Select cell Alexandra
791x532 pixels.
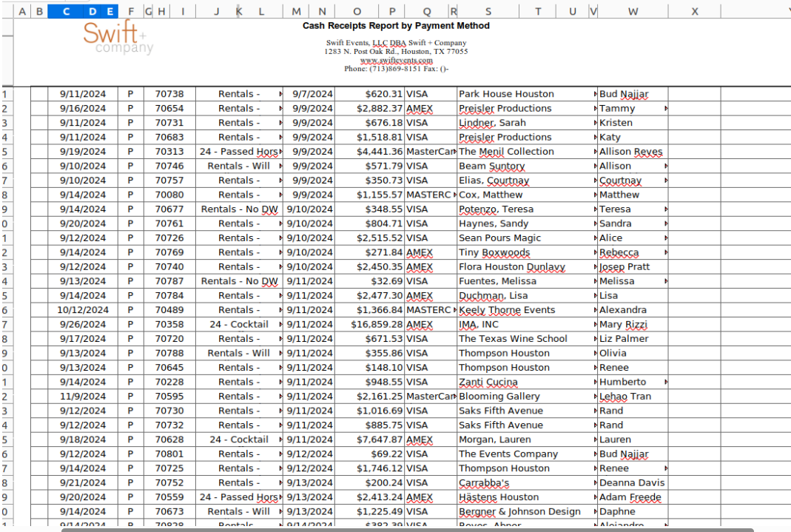(633, 309)
